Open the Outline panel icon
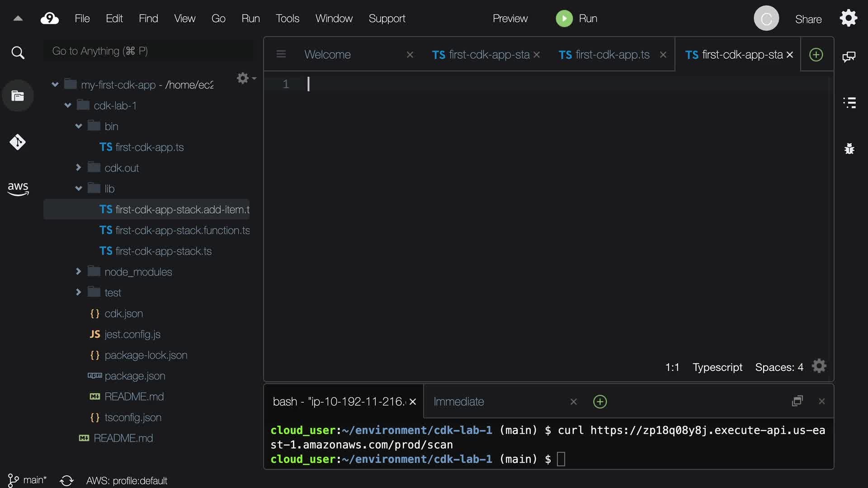868x488 pixels. 849,103
